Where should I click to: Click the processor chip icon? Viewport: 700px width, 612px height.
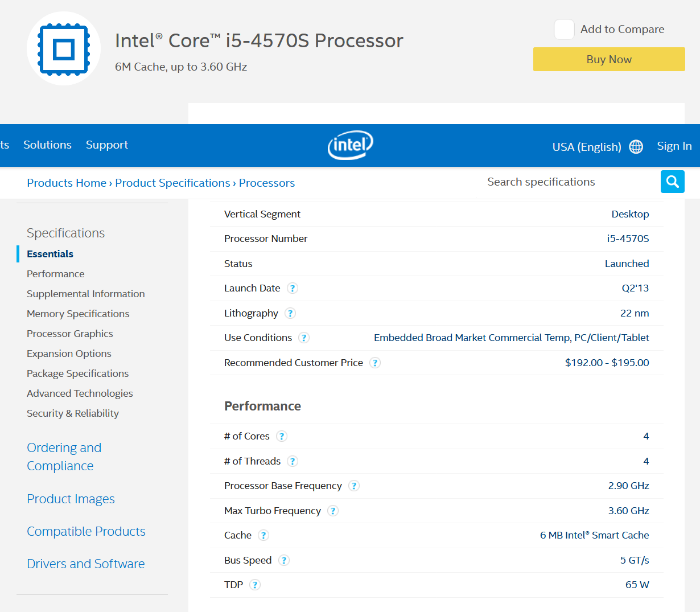tap(64, 49)
